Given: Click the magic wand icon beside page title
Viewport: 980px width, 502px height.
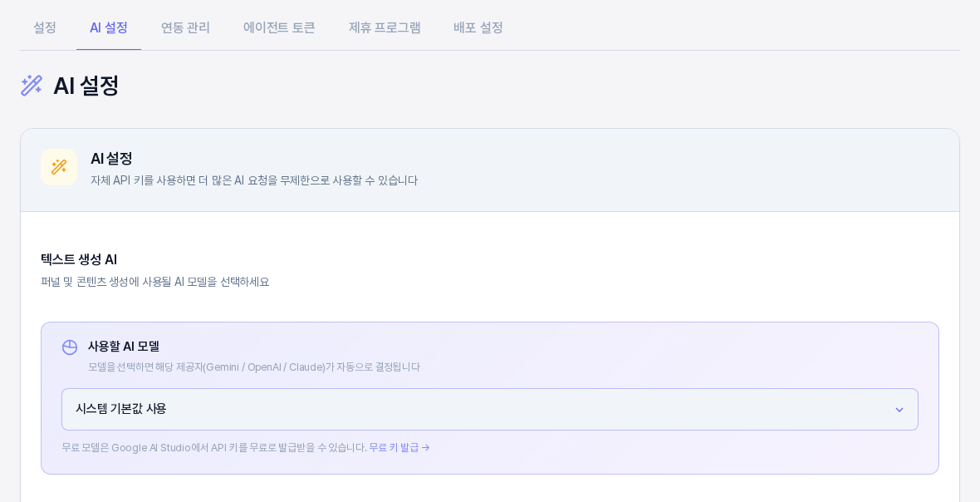Looking at the screenshot, I should pyautogui.click(x=32, y=86).
